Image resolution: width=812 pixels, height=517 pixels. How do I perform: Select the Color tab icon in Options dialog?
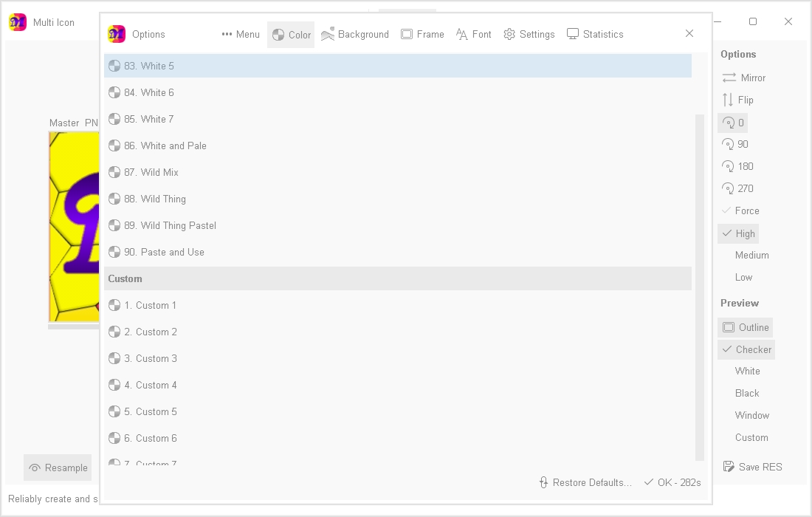[278, 34]
